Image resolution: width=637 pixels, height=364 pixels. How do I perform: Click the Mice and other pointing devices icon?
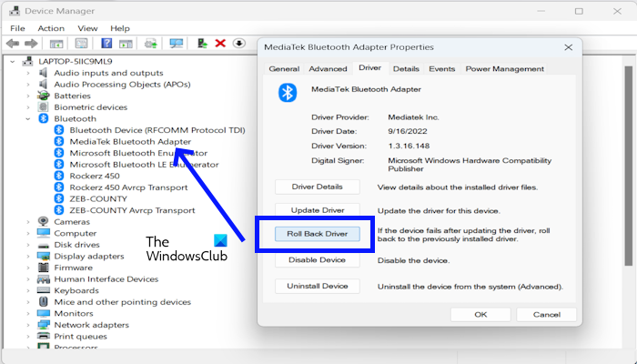(x=43, y=302)
